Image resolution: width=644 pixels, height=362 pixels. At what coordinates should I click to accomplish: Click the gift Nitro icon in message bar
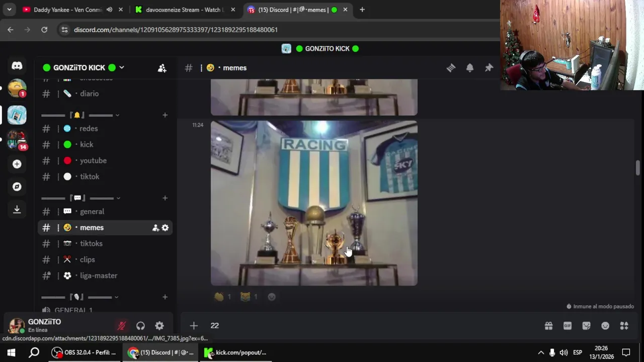tap(548, 326)
